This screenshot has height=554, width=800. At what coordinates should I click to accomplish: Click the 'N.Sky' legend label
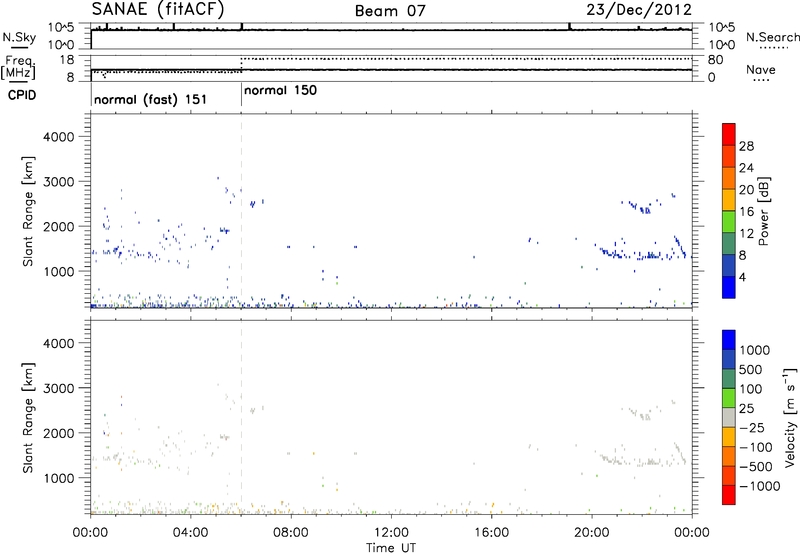click(19, 37)
